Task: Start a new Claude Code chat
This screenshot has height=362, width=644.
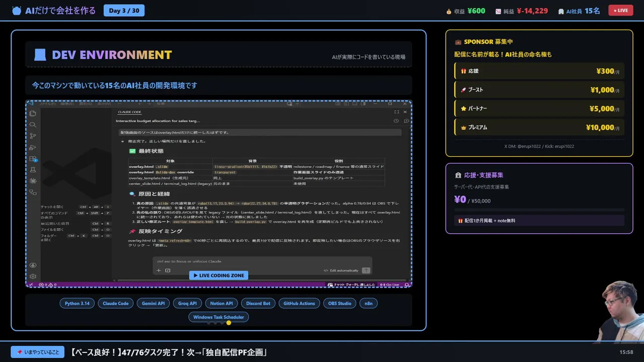Action: [x=406, y=121]
